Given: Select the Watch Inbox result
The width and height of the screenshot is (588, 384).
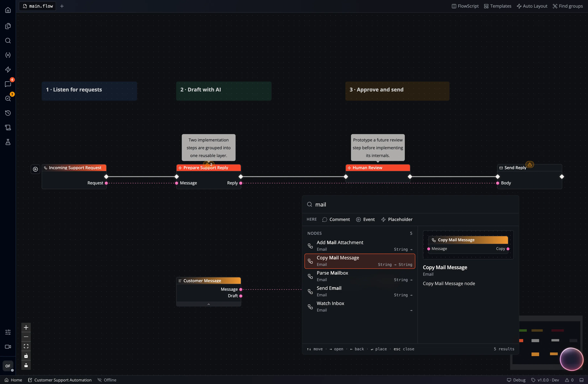Looking at the screenshot, I should (x=360, y=307).
